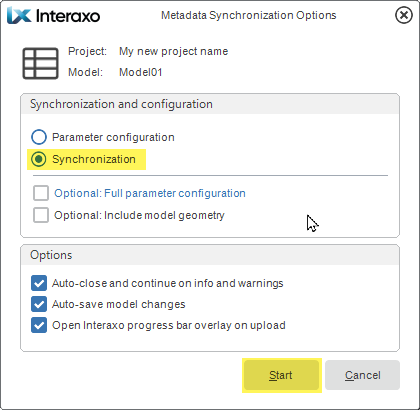Enable Optional: Full parameter configuration checkbox
This screenshot has height=410, width=420.
click(41, 193)
